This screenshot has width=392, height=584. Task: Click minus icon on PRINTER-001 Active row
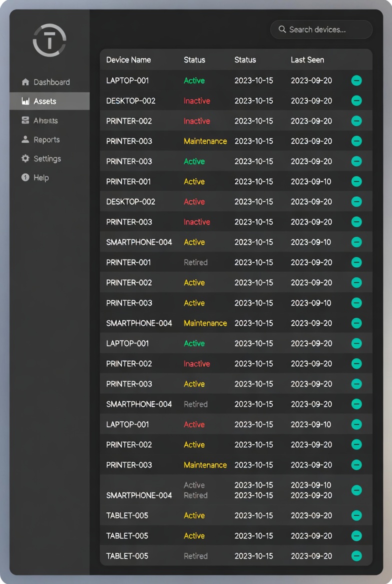pos(356,181)
